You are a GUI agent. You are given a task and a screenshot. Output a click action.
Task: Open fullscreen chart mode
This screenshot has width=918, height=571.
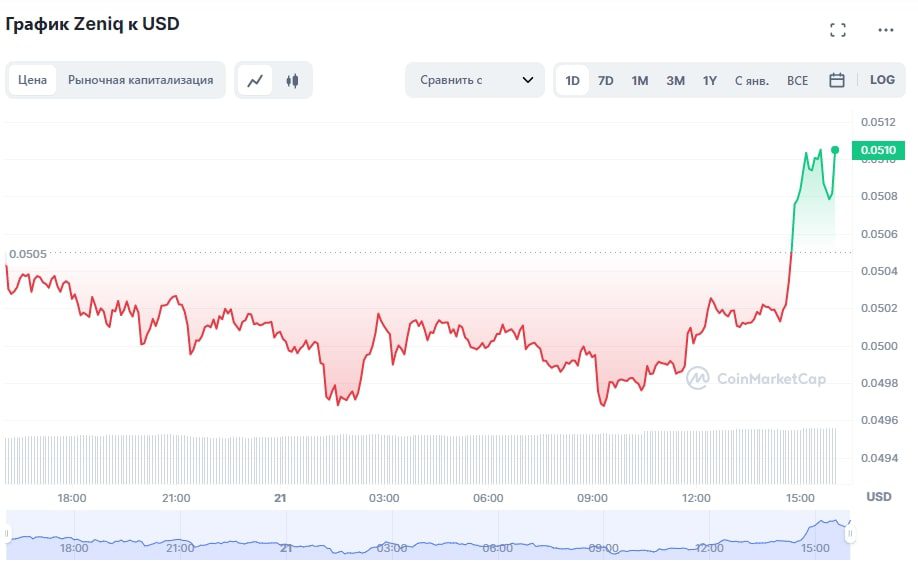coord(838,30)
